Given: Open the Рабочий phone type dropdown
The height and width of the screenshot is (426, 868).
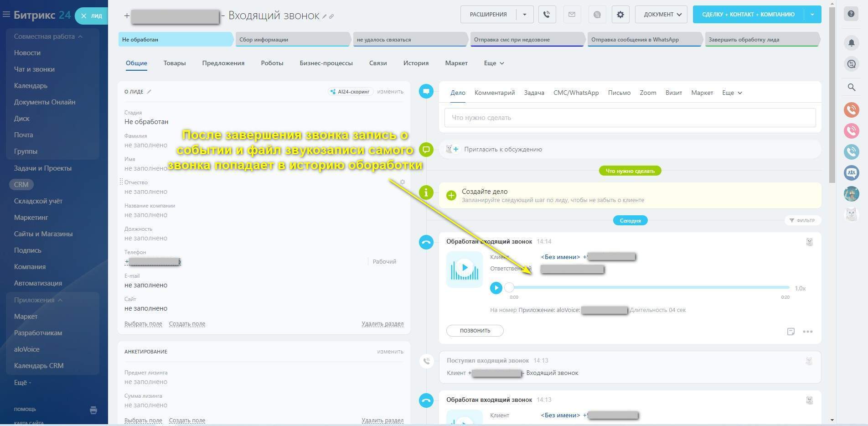Looking at the screenshot, I should pyautogui.click(x=384, y=262).
